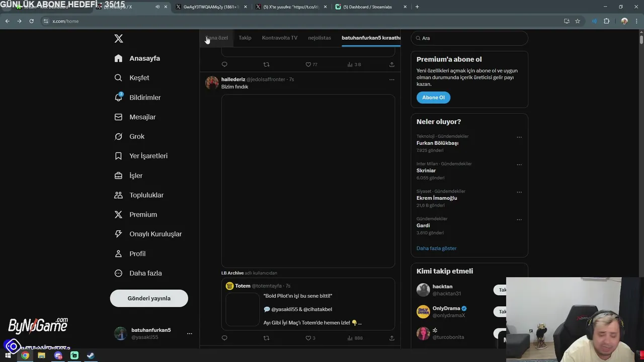Open more options for Gardi trend

pos(519,220)
